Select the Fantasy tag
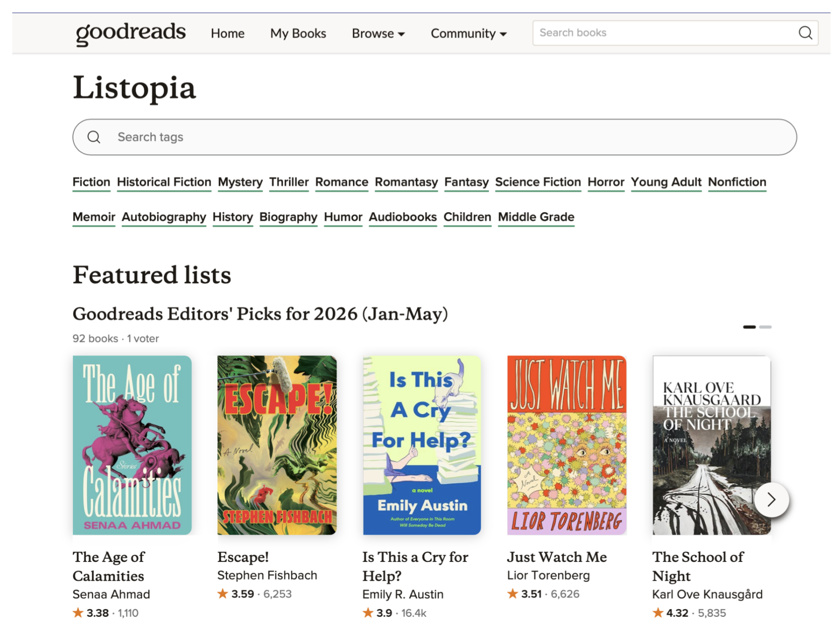Viewport: 840px width, 626px height. (x=467, y=182)
